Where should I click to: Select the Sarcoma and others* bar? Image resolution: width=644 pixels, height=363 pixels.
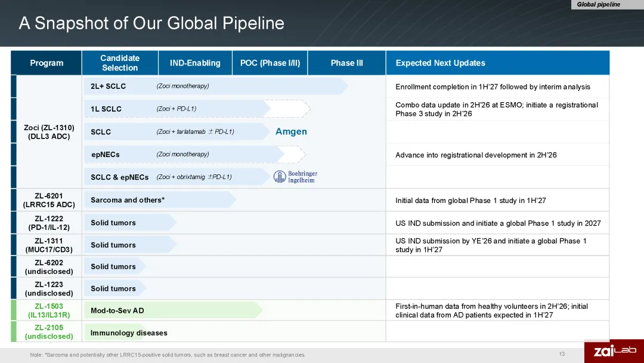160,200
